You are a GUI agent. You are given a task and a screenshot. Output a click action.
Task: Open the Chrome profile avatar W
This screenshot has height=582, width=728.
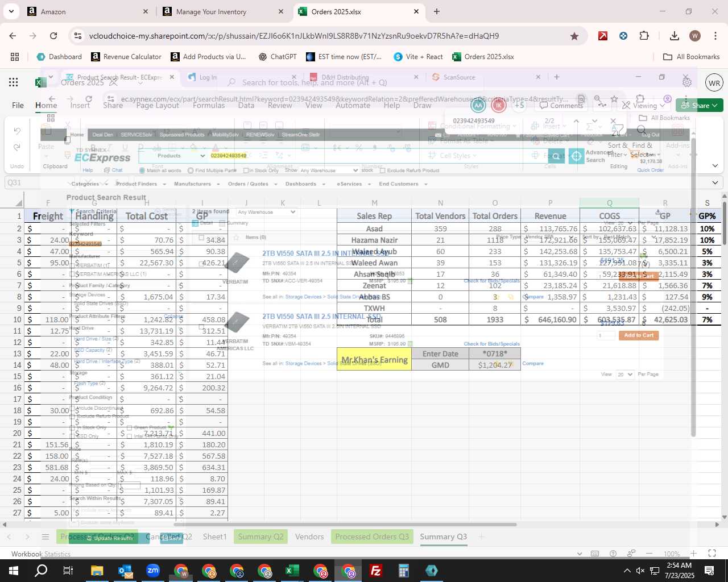(695, 36)
